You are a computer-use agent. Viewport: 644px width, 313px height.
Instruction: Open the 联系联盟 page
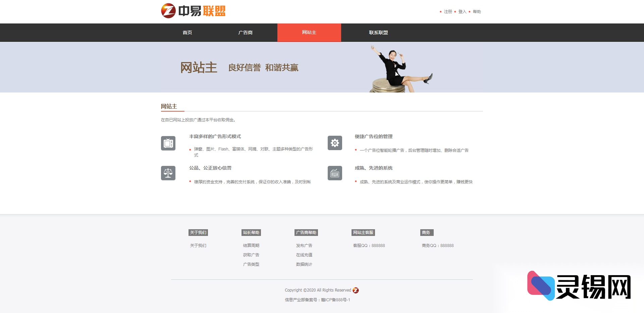click(378, 33)
